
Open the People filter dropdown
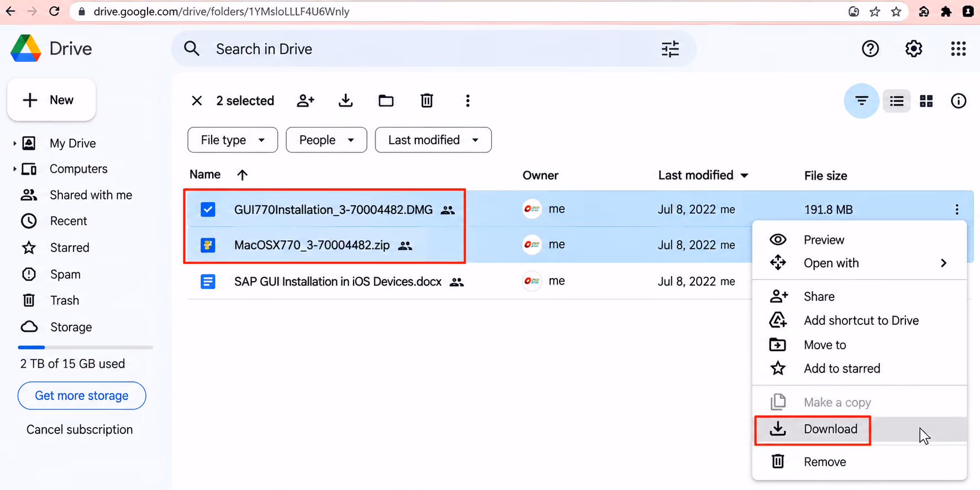click(x=326, y=140)
